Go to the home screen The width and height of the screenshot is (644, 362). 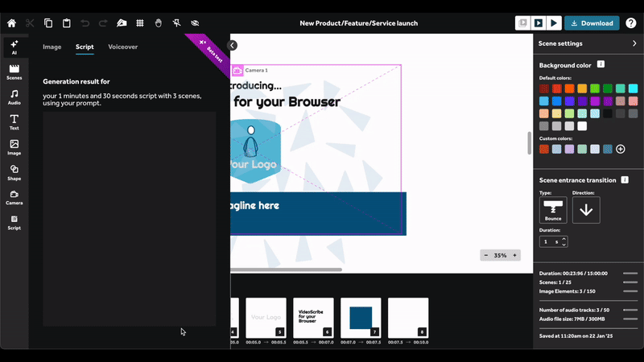pos(11,23)
